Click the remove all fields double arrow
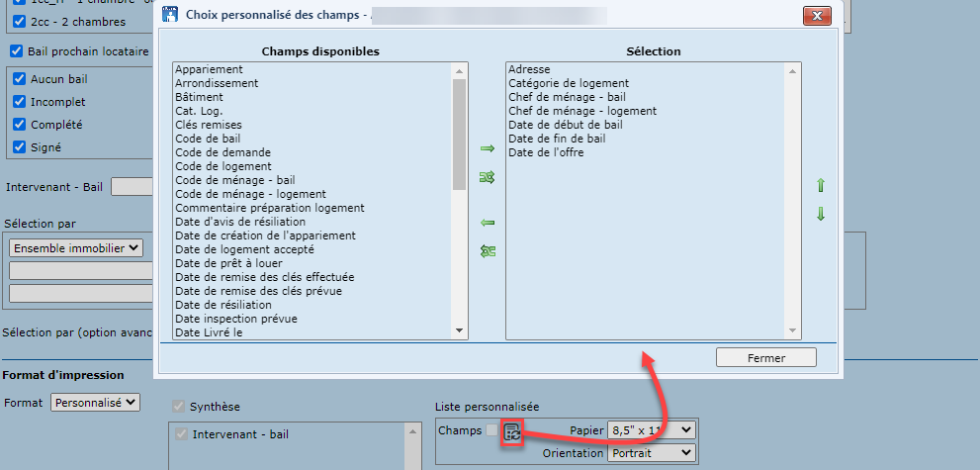Screen dimensions: 980x470 pos(487,251)
